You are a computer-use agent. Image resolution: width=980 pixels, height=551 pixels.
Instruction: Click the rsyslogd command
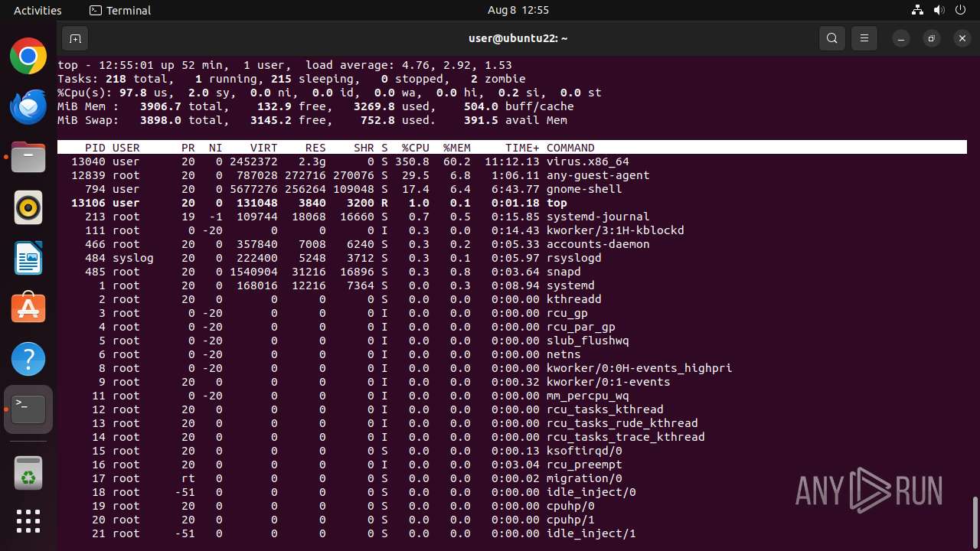[x=573, y=258]
